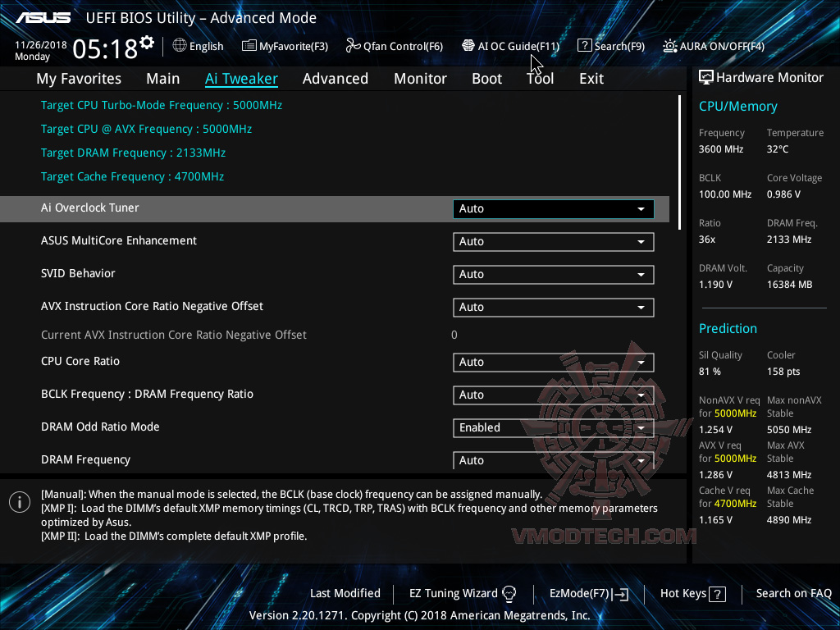
Task: Click the EZ Tuning Wizard lightbulb icon
Action: click(509, 594)
